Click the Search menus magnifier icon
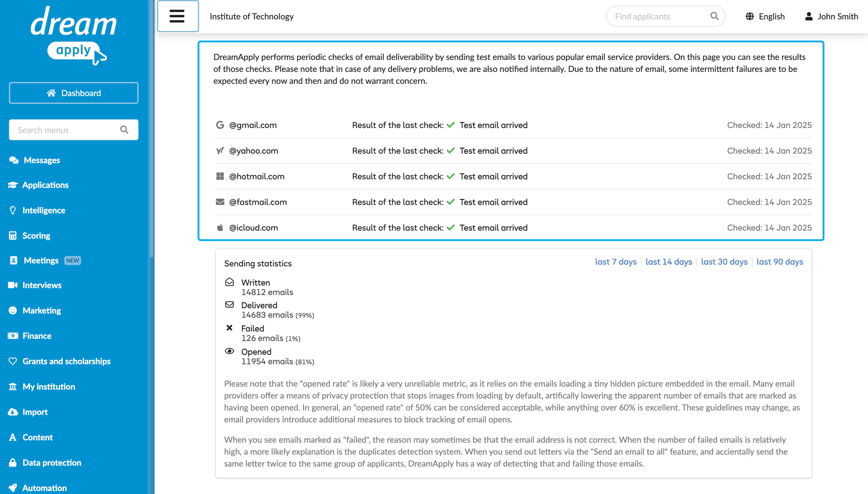Viewport: 868px width, 494px height. tap(124, 129)
